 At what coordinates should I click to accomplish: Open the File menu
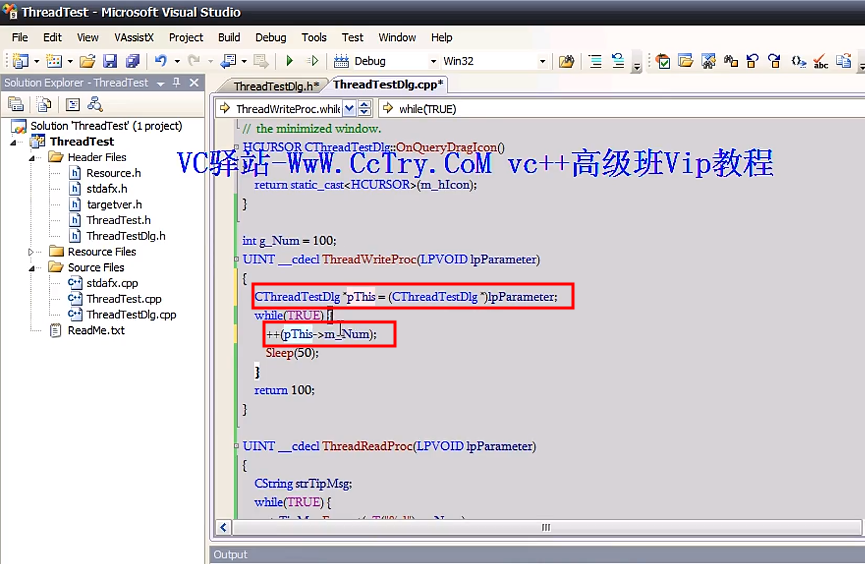tap(20, 37)
